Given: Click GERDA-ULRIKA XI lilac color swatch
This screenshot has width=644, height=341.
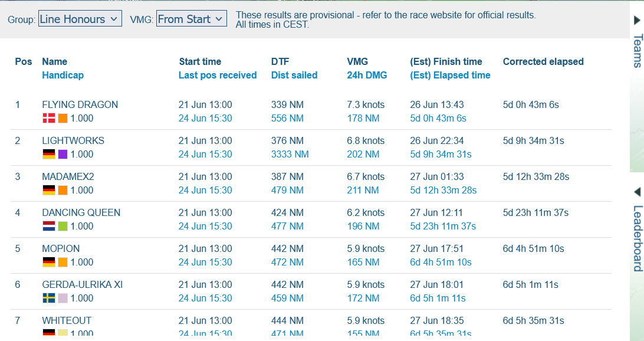Looking at the screenshot, I should (63, 298).
